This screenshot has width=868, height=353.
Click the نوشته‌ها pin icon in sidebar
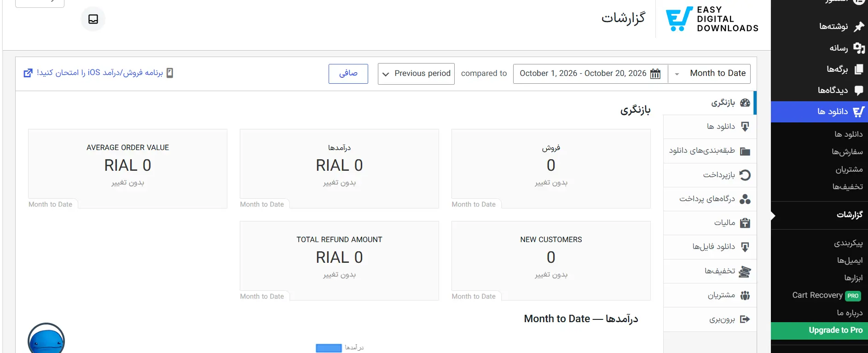tap(859, 27)
